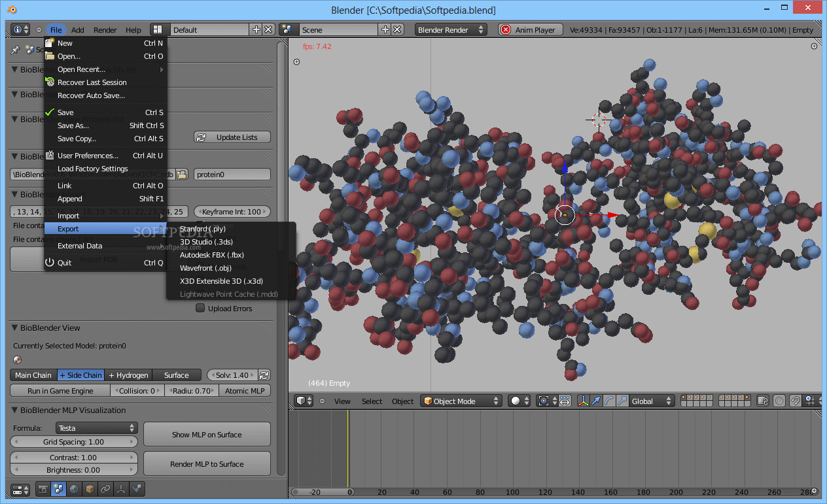Click the protein0 name field
Image resolution: width=827 pixels, height=504 pixels.
click(x=232, y=175)
